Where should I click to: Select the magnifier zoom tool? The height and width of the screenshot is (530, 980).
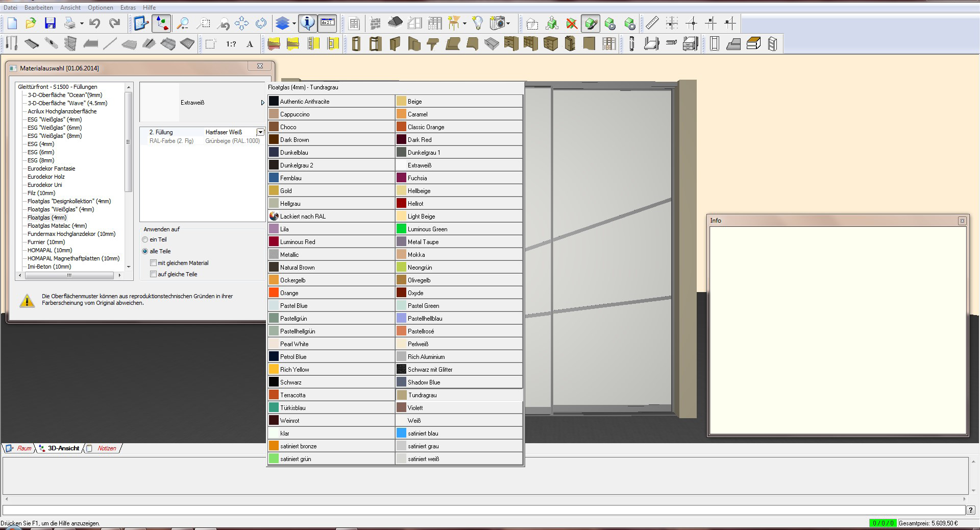click(x=182, y=23)
